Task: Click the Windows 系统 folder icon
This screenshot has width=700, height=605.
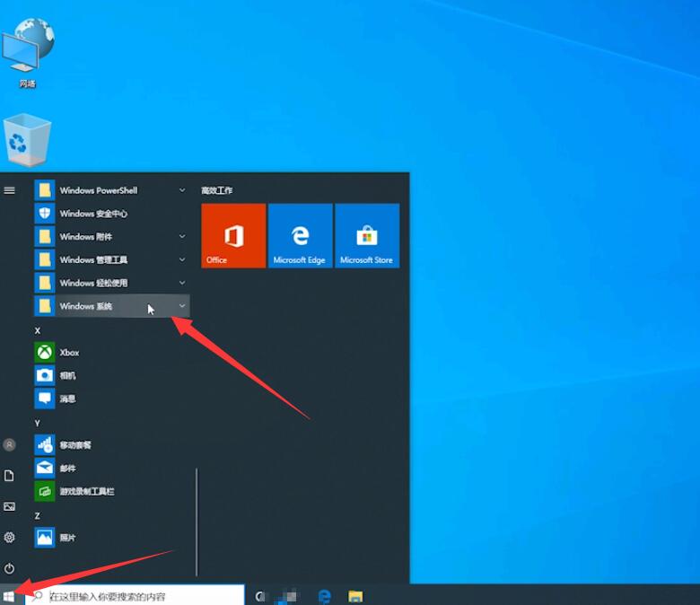Action: click(x=45, y=306)
